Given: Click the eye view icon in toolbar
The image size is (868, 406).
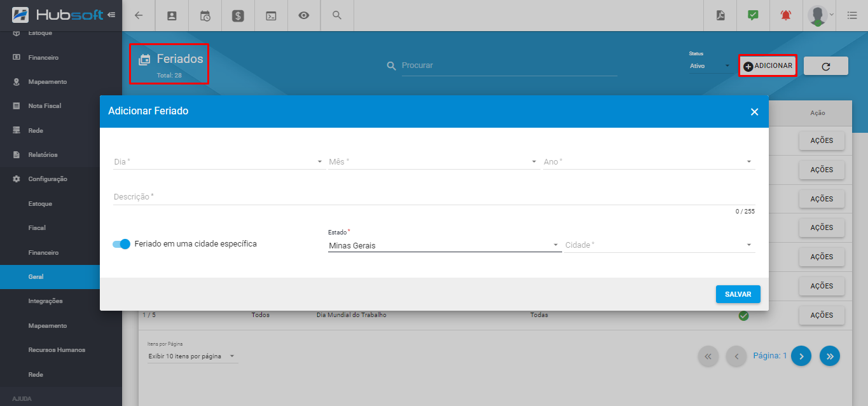Looking at the screenshot, I should click(x=304, y=16).
